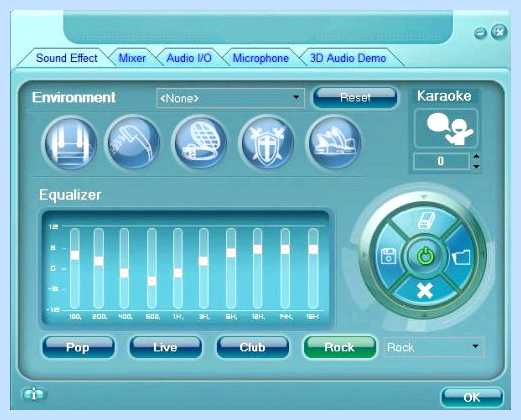This screenshot has height=420, width=521.
Task: Click the Reset button next to Environment
Action: 355,98
